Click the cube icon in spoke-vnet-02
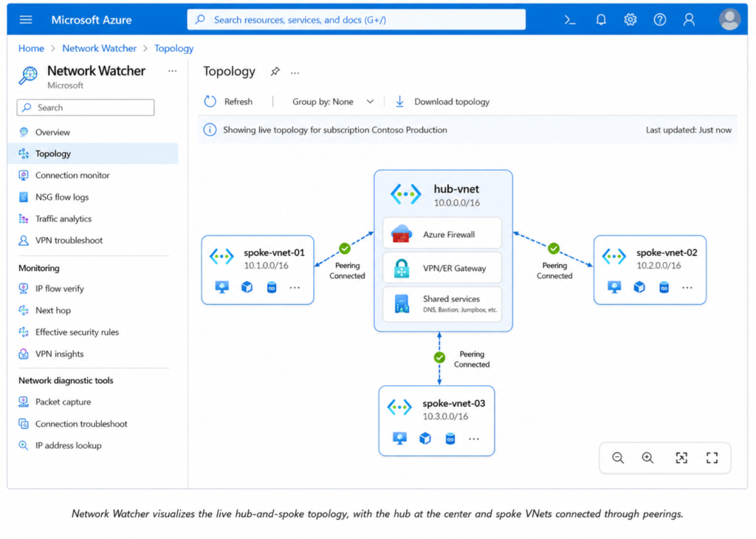 [x=639, y=287]
